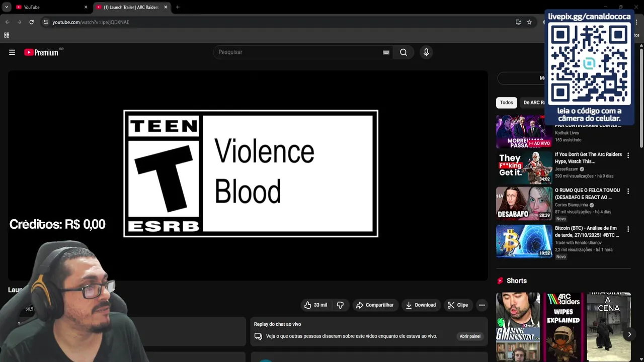The width and height of the screenshot is (644, 362).
Task: Open the tab search dropdown arrow
Action: coord(7,7)
